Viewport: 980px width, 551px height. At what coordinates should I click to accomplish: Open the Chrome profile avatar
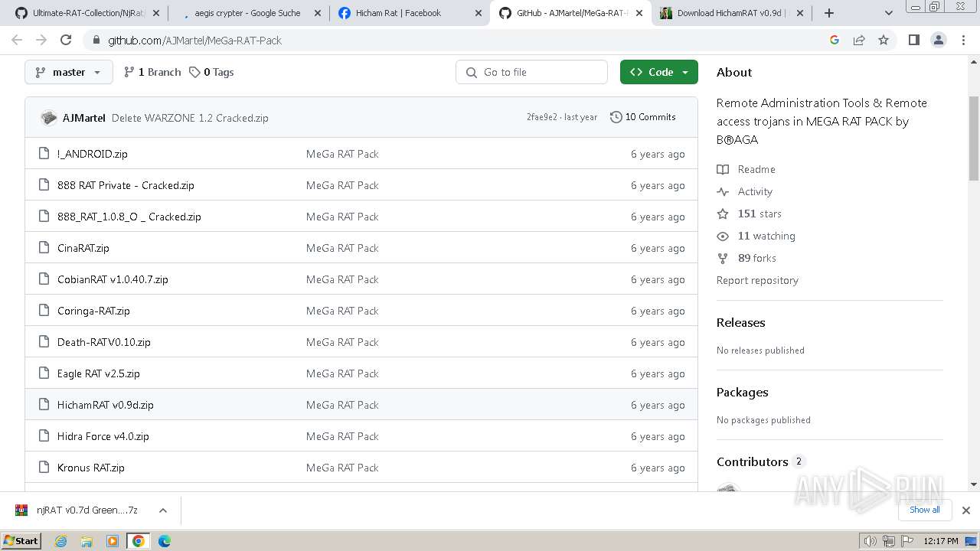click(938, 40)
